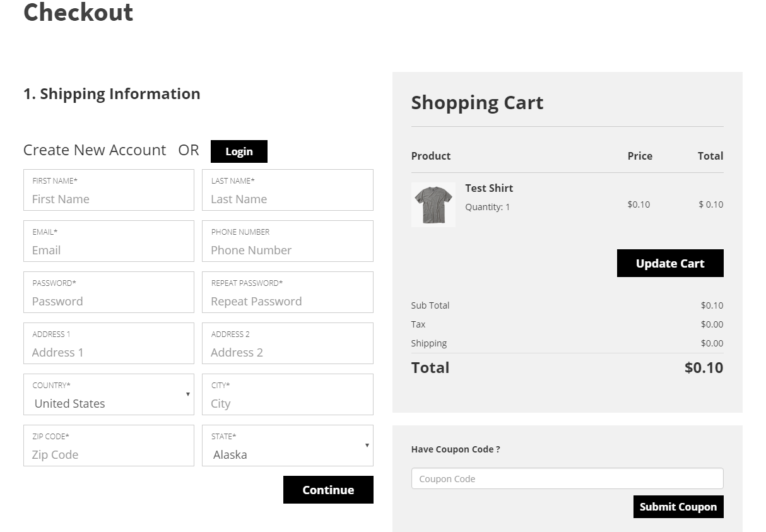Click into the Address 2 field
This screenshot has height=532, width=766.
pyautogui.click(x=287, y=352)
